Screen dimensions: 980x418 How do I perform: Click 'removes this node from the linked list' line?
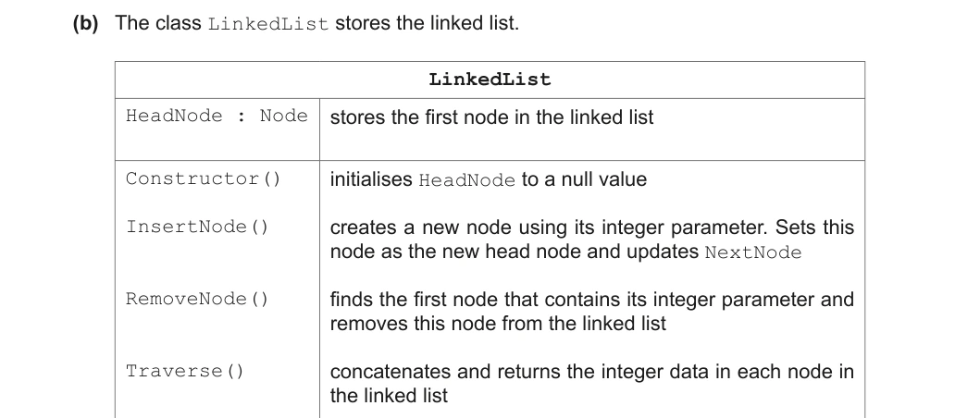[x=498, y=324]
